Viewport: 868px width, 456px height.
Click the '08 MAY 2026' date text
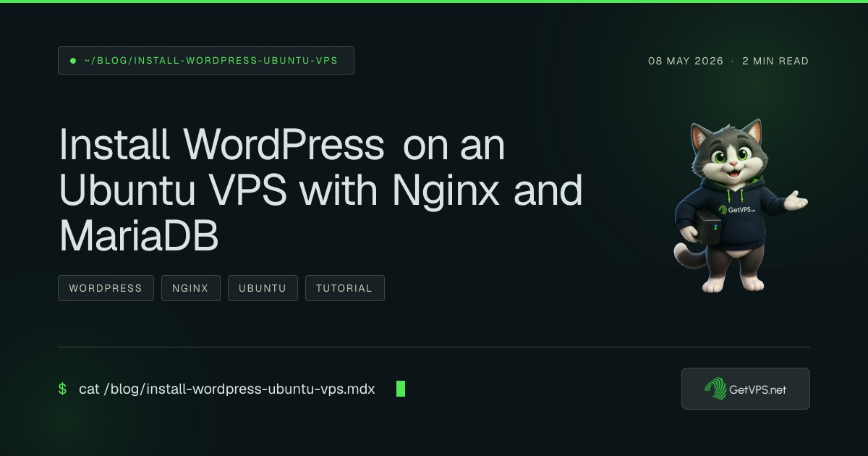686,61
